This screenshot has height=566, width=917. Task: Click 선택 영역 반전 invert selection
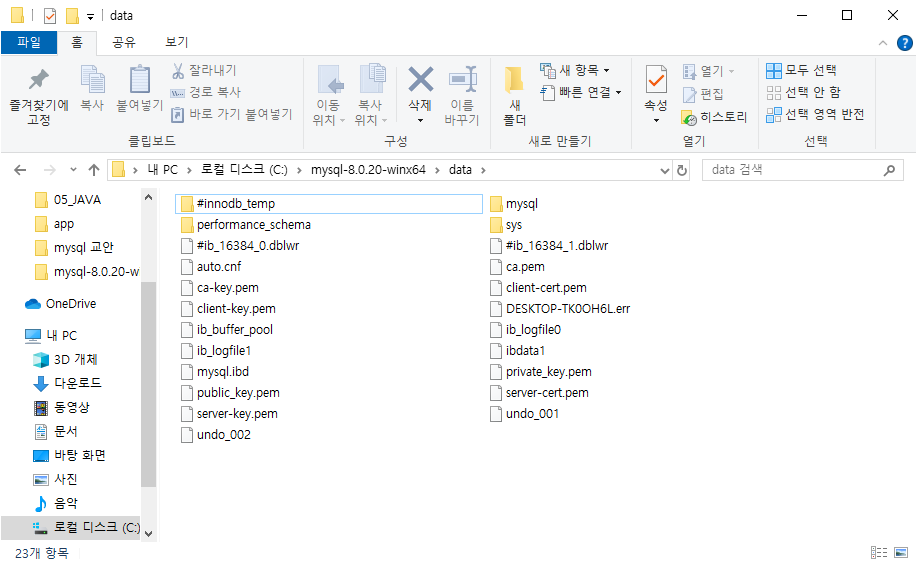click(x=815, y=115)
